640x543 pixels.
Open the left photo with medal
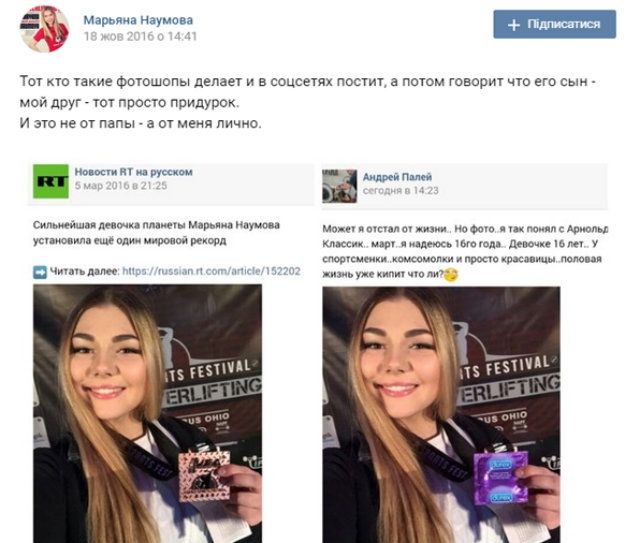click(x=147, y=414)
